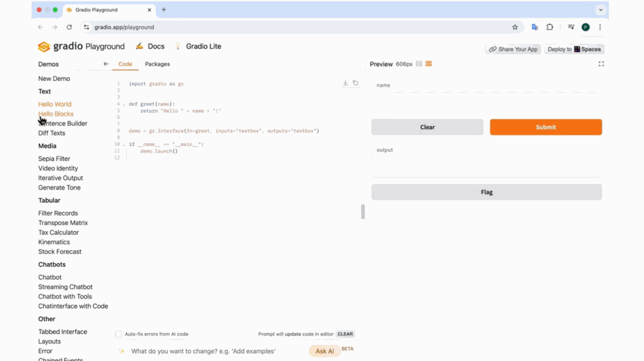Open the Transpose Matrix demo
The width and height of the screenshot is (644, 361).
(63, 223)
